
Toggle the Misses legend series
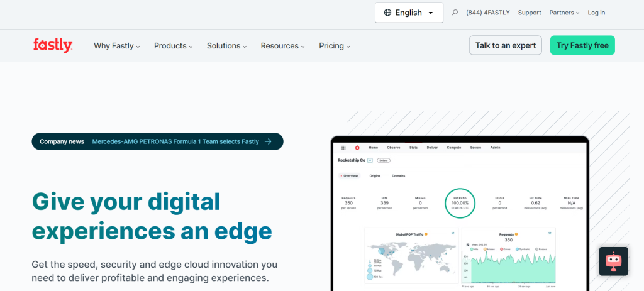[x=489, y=249]
